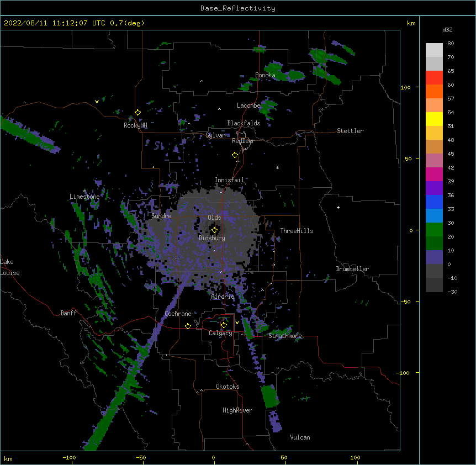Screen dimensions: 476x465
Task: Click the yellow diamond marker right of Cochrane label
Action: pyautogui.click(x=188, y=326)
